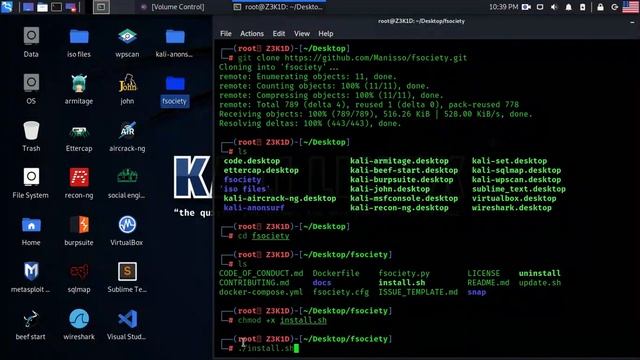
Task: Click fsociety.py in the terminal listing
Action: coord(404,273)
